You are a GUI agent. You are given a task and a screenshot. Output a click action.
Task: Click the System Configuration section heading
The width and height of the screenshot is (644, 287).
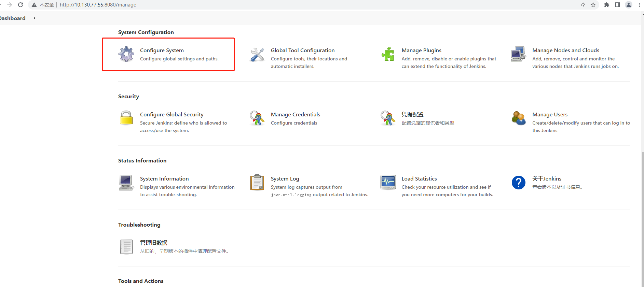point(146,32)
